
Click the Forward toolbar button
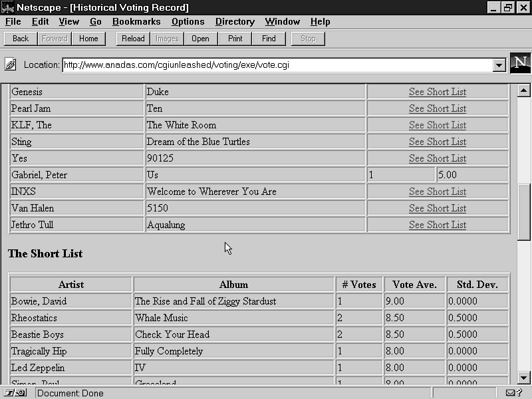[x=55, y=39]
